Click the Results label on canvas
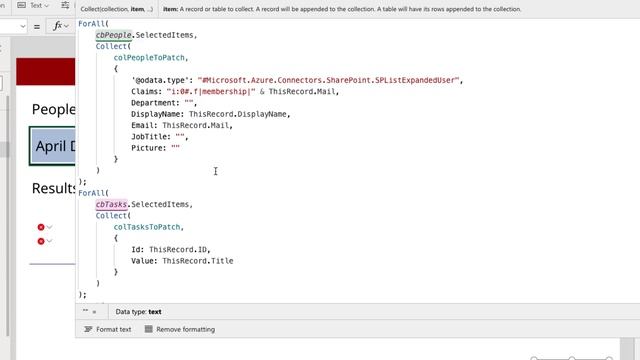The height and width of the screenshot is (360, 640). click(53, 188)
